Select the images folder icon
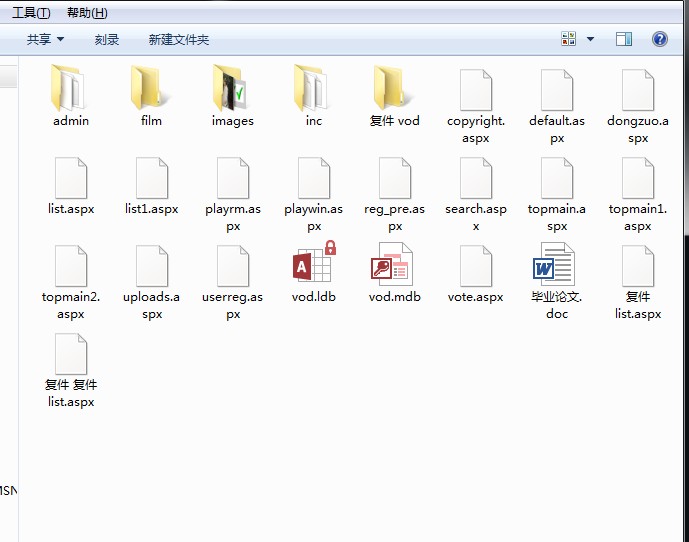The height and width of the screenshot is (542, 689). tap(230, 88)
